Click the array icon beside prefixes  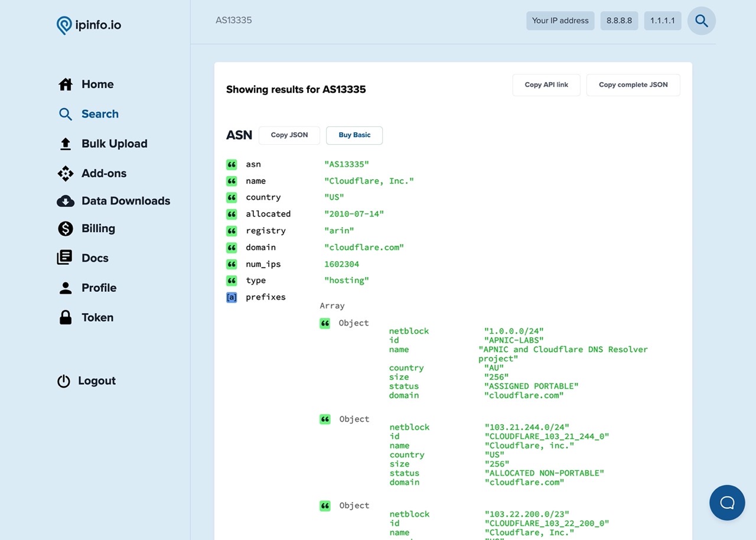point(232,297)
